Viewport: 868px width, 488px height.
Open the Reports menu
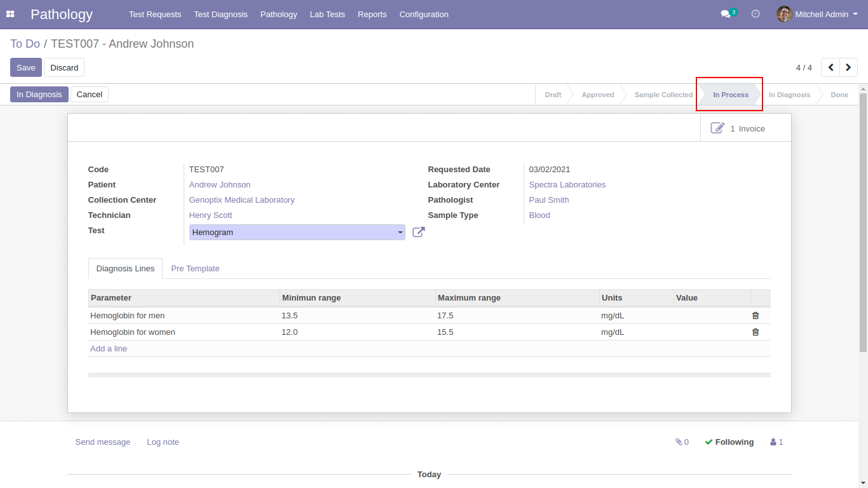coord(372,14)
